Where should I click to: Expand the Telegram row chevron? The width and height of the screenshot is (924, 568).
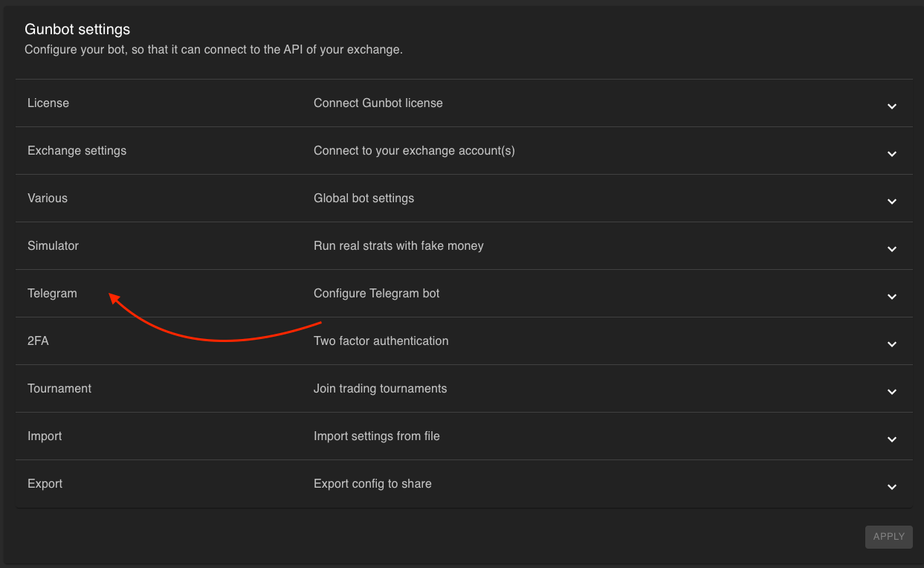(892, 297)
